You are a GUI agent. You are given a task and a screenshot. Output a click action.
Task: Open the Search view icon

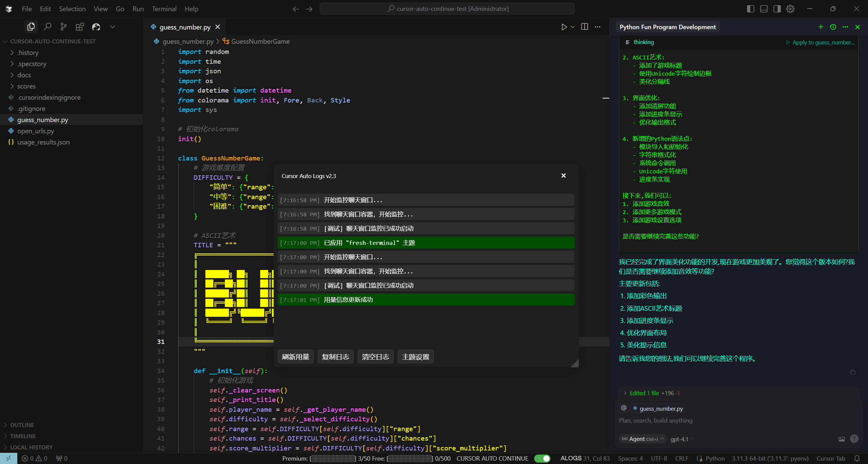(x=47, y=27)
